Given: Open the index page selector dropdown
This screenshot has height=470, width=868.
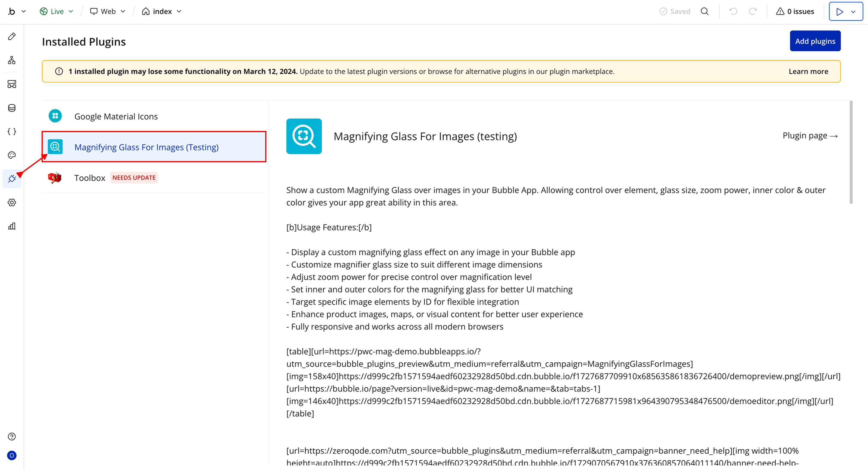Looking at the screenshot, I should point(162,11).
